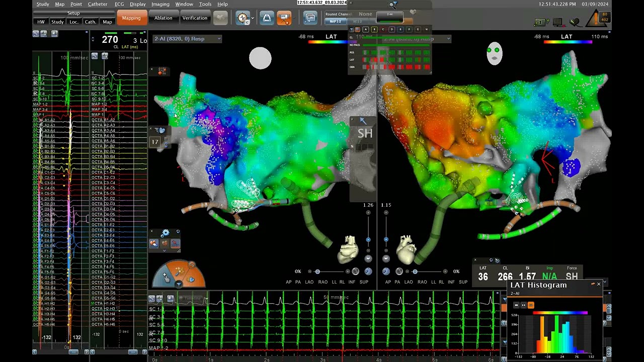Click the left map transparency slider handle
Screen dimensions: 644x362
(317, 271)
